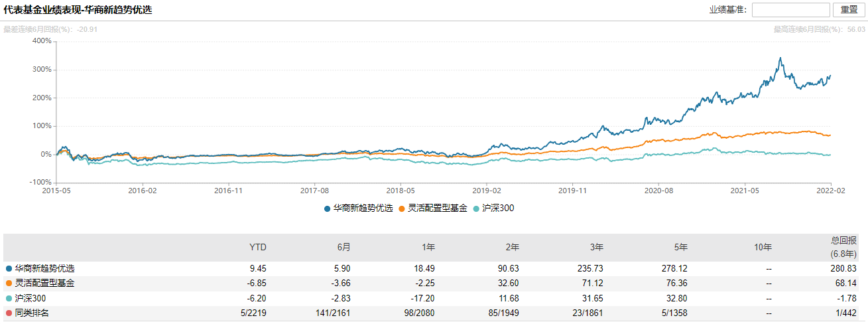
Task: Click the 总回报 (6.8年) column header
Action: tap(843, 247)
